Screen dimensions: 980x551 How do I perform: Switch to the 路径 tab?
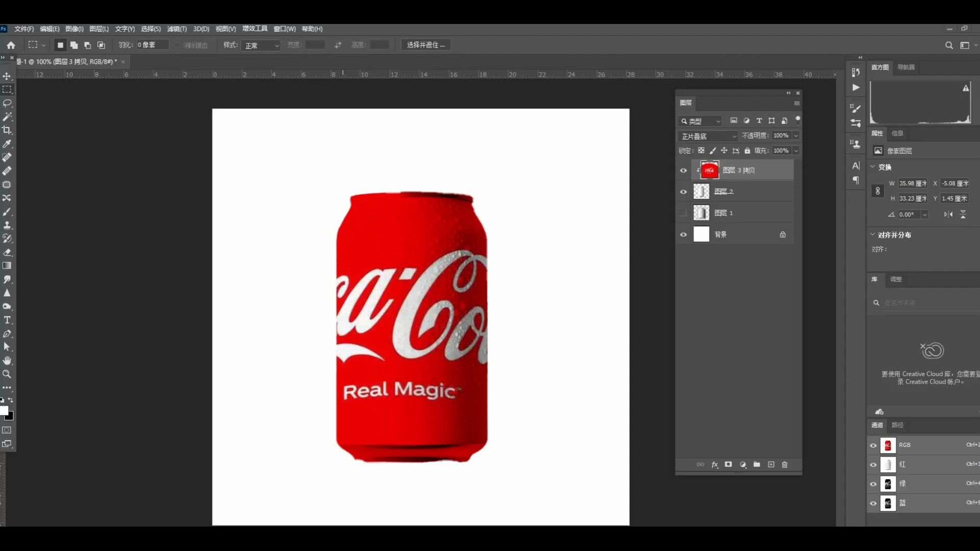pyautogui.click(x=897, y=425)
